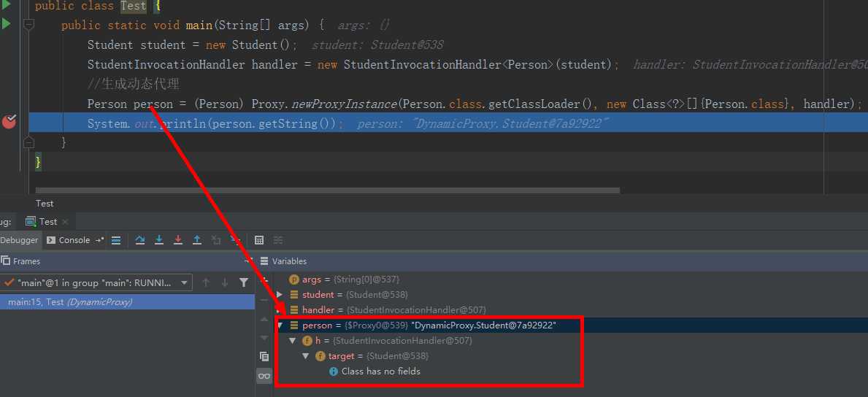Click 'Student student = new Student()' line
This screenshot has height=397, width=868.
(193, 45)
